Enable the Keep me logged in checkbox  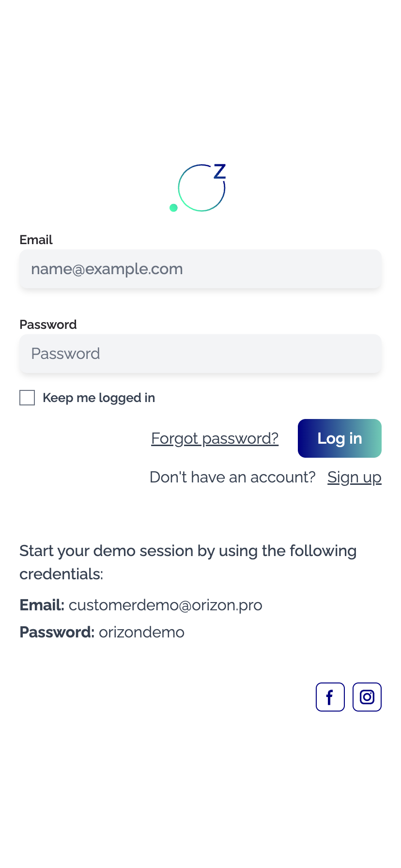27,398
